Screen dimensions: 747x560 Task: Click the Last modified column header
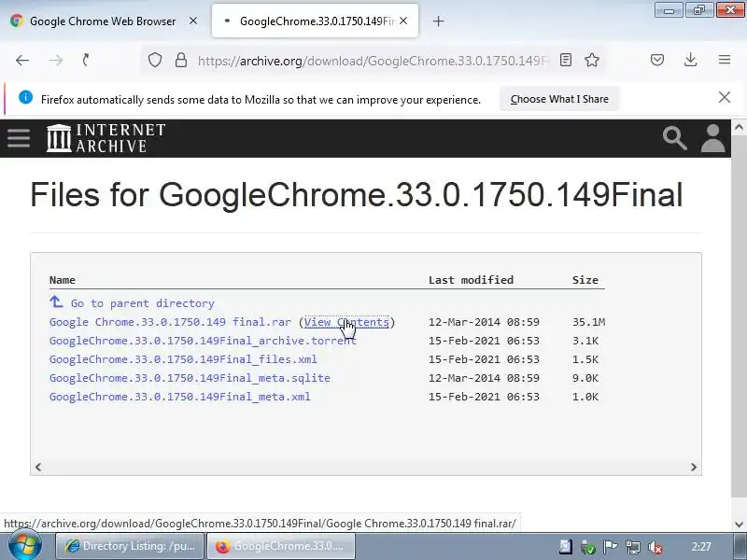(x=472, y=280)
